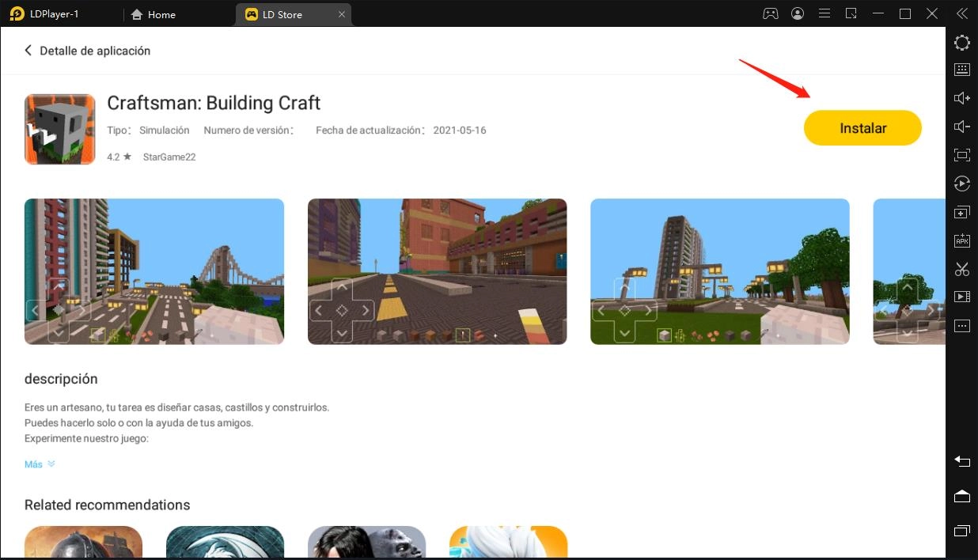Click the volume up icon
Screen dimensions: 978x560
[962, 98]
